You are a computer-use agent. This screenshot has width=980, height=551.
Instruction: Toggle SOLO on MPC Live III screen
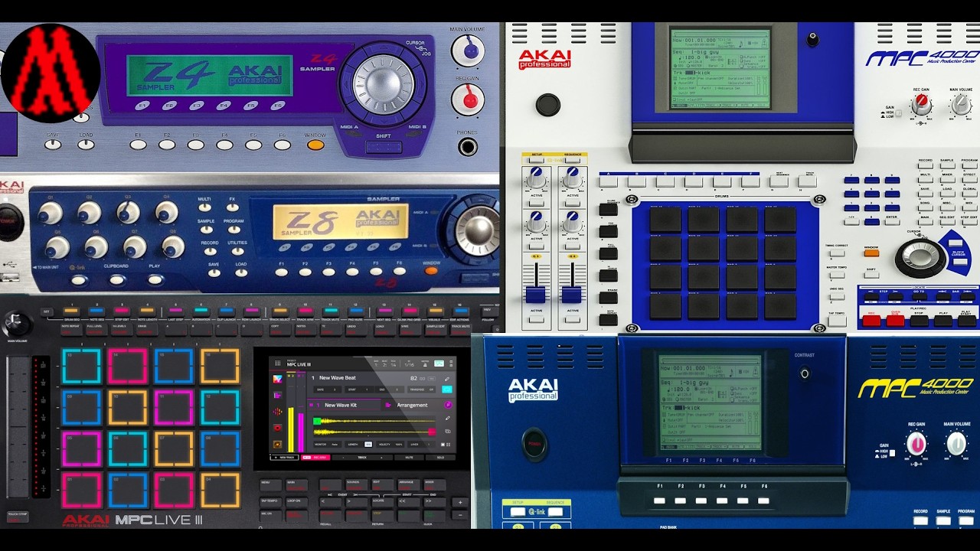tap(440, 458)
